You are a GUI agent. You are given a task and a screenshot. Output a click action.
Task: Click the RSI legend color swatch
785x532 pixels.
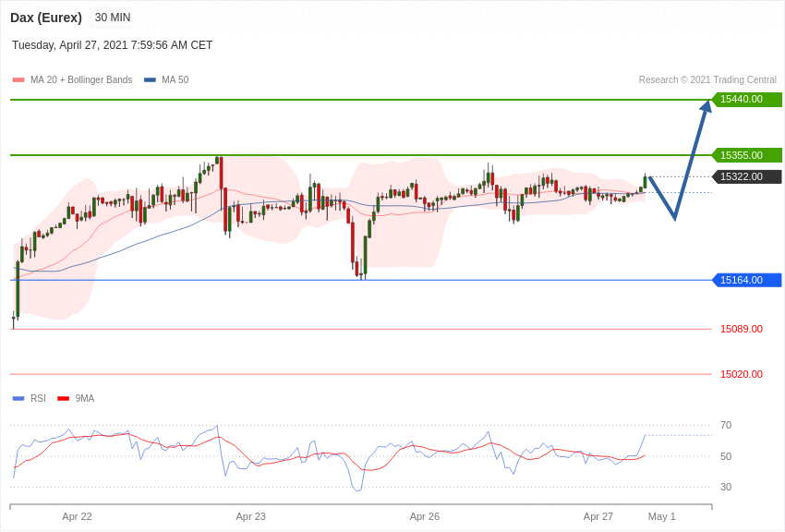(18, 399)
